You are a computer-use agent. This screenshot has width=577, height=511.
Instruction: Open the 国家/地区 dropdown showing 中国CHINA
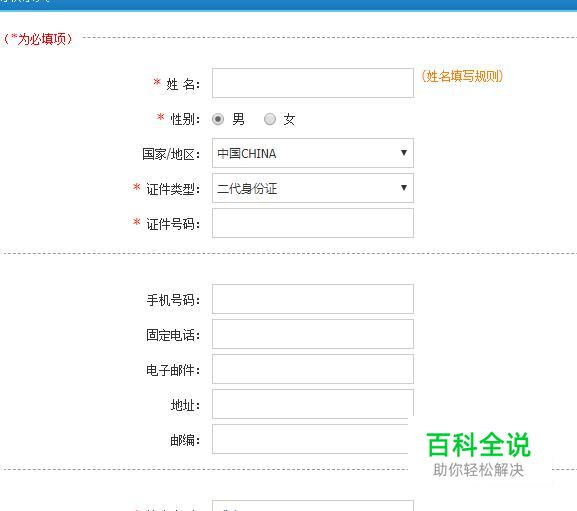click(313, 153)
